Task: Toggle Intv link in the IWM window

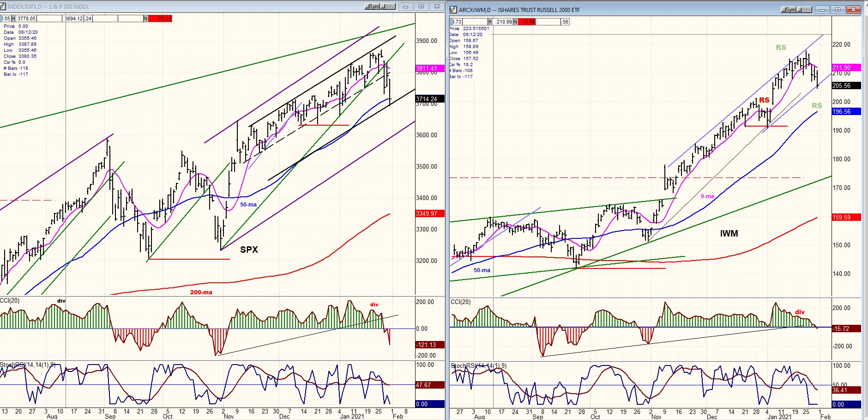Action: (804, 10)
